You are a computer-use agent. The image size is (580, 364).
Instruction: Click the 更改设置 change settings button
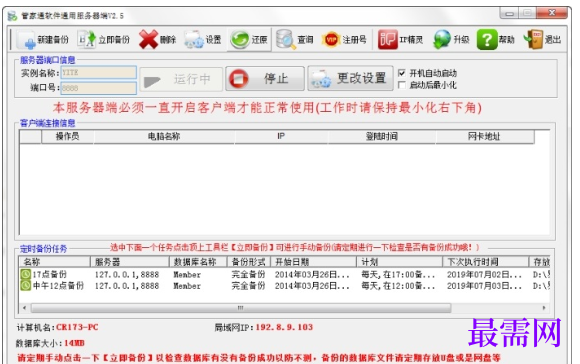coord(350,78)
